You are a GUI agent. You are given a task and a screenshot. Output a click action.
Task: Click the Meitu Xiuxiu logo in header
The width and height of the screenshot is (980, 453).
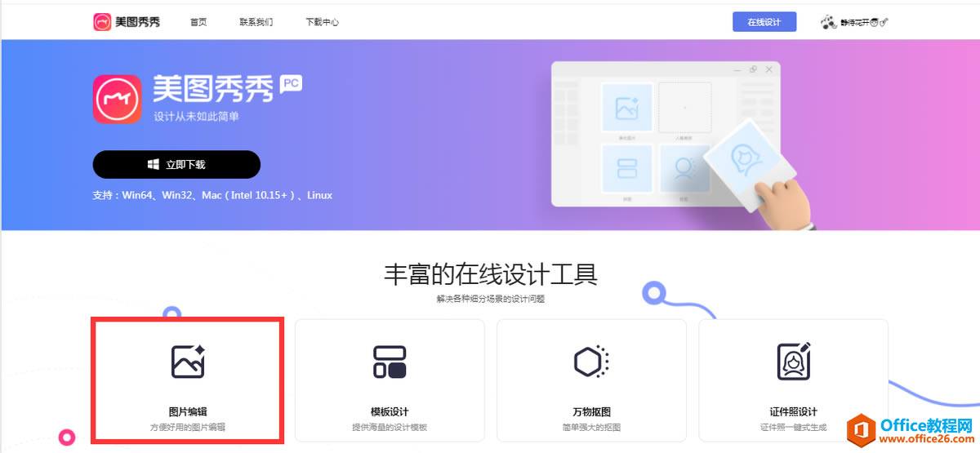point(127,22)
